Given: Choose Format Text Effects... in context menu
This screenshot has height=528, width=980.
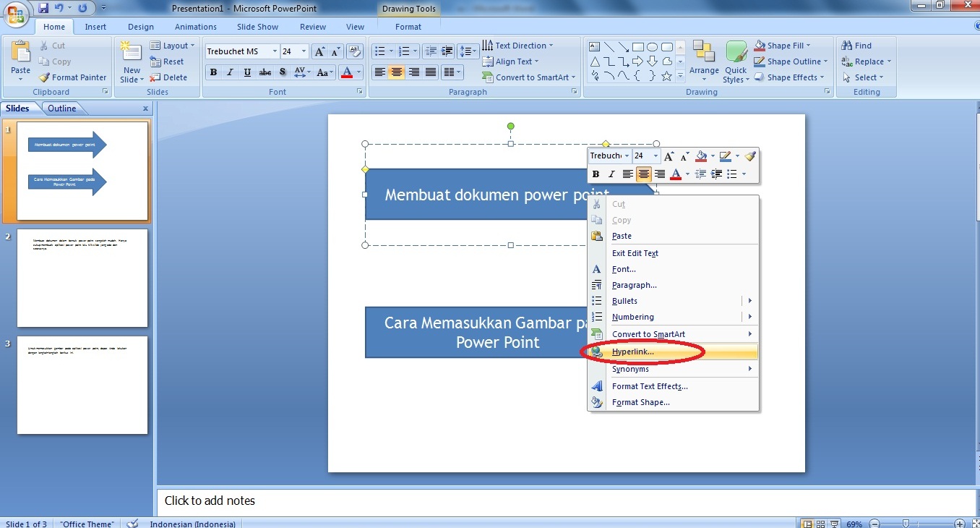Looking at the screenshot, I should (673, 386).
